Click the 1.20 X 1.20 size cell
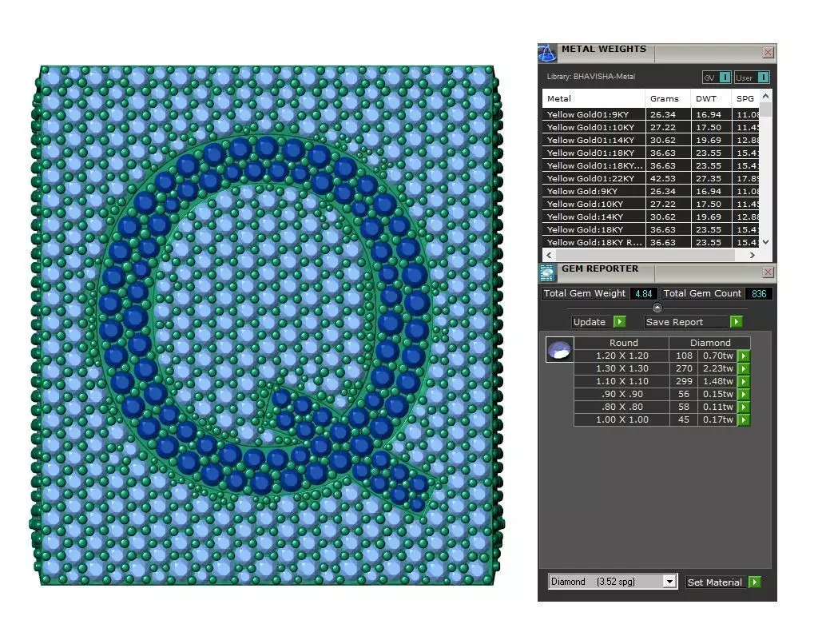Image resolution: width=826 pixels, height=644 pixels. pyautogui.click(x=621, y=356)
